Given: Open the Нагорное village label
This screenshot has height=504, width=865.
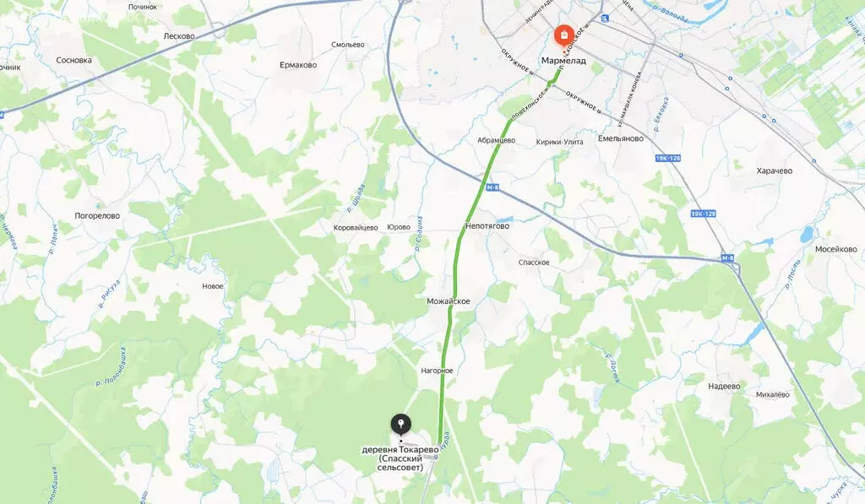Looking at the screenshot, I should tap(437, 371).
